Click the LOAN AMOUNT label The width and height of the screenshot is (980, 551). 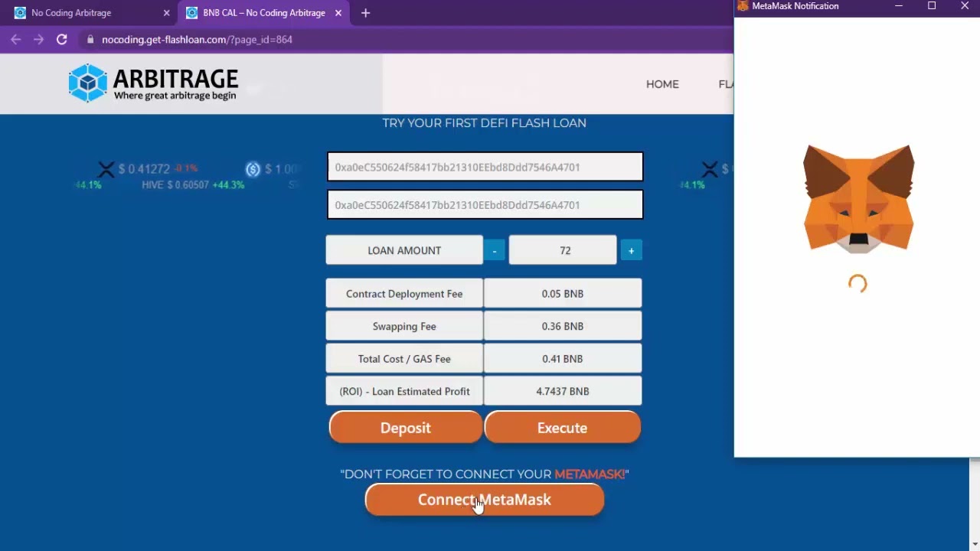coord(404,250)
